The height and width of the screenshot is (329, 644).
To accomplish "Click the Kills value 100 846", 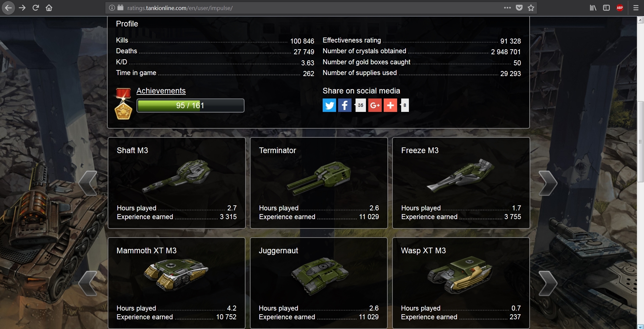I will click(x=302, y=41).
